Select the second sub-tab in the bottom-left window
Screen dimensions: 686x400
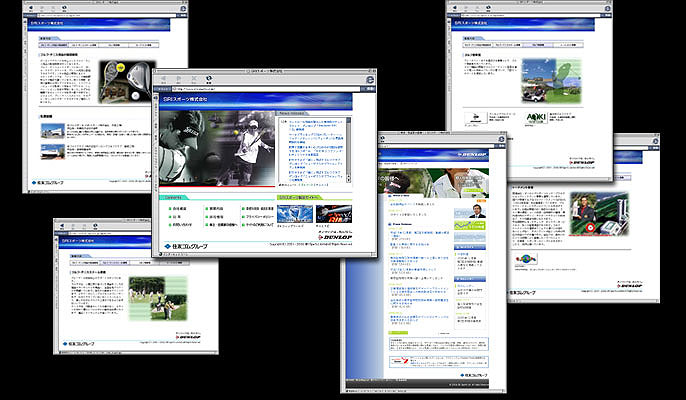coord(114,263)
